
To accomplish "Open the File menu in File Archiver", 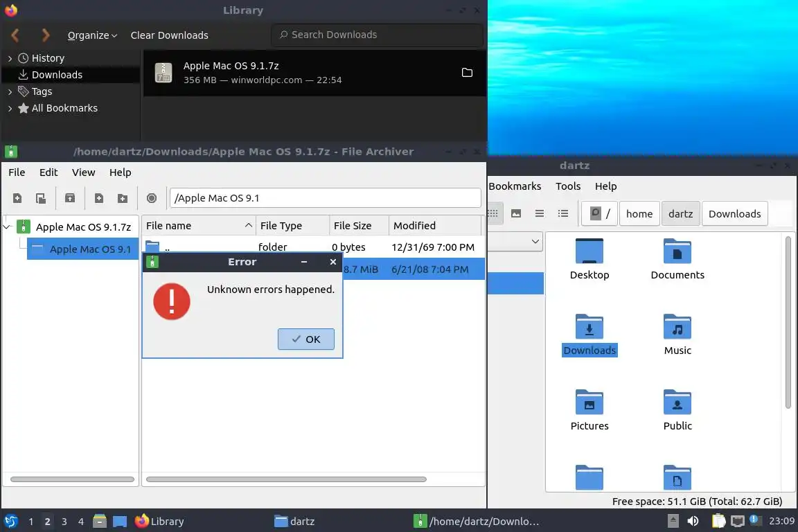I will [17, 172].
